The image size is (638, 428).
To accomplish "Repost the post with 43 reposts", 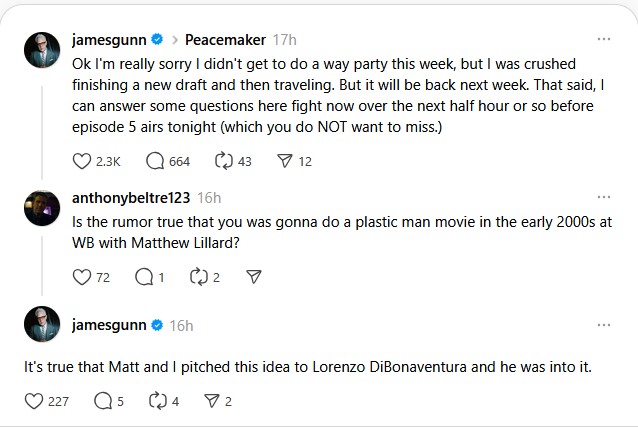I will coord(224,160).
